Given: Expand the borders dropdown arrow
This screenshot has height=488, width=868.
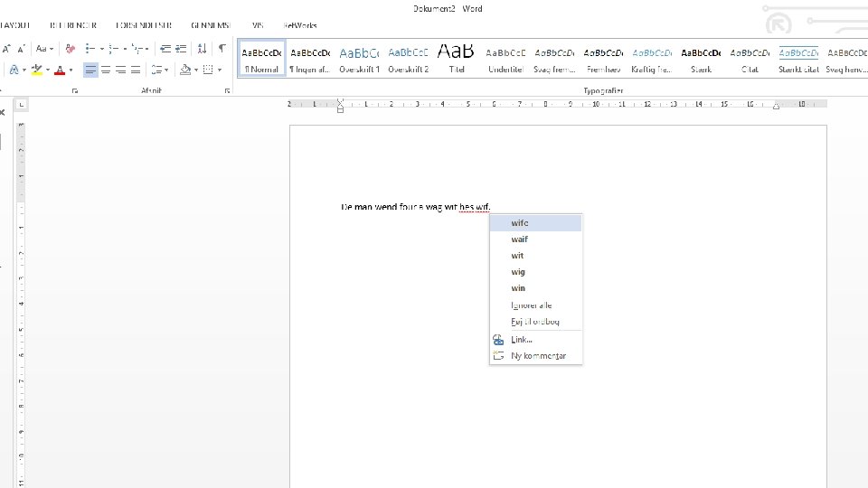Looking at the screenshot, I should click(x=220, y=70).
